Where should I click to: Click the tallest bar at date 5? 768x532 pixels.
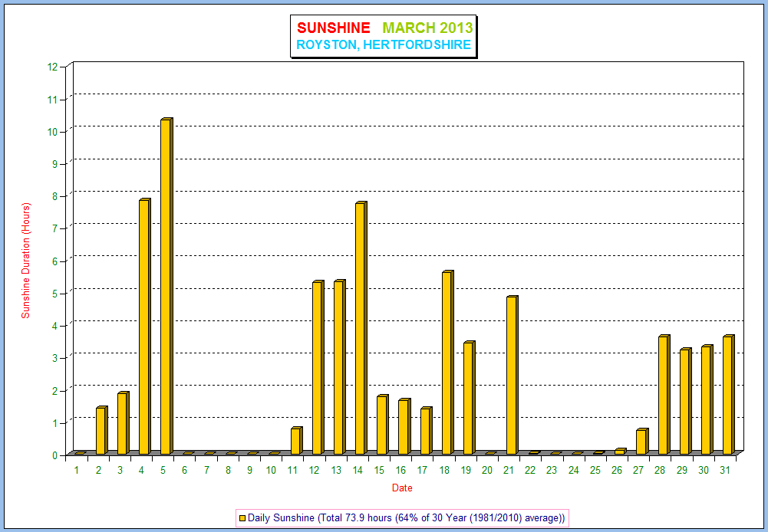[x=166, y=287]
